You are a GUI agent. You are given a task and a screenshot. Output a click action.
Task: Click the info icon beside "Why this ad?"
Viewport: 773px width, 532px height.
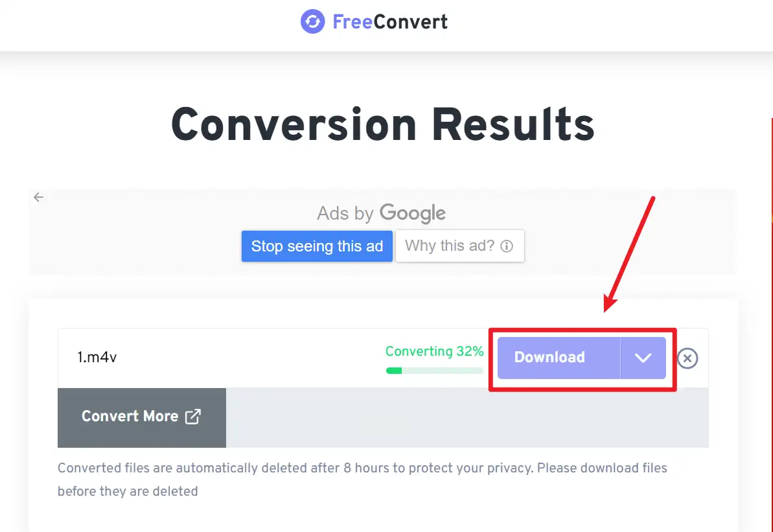(507, 246)
